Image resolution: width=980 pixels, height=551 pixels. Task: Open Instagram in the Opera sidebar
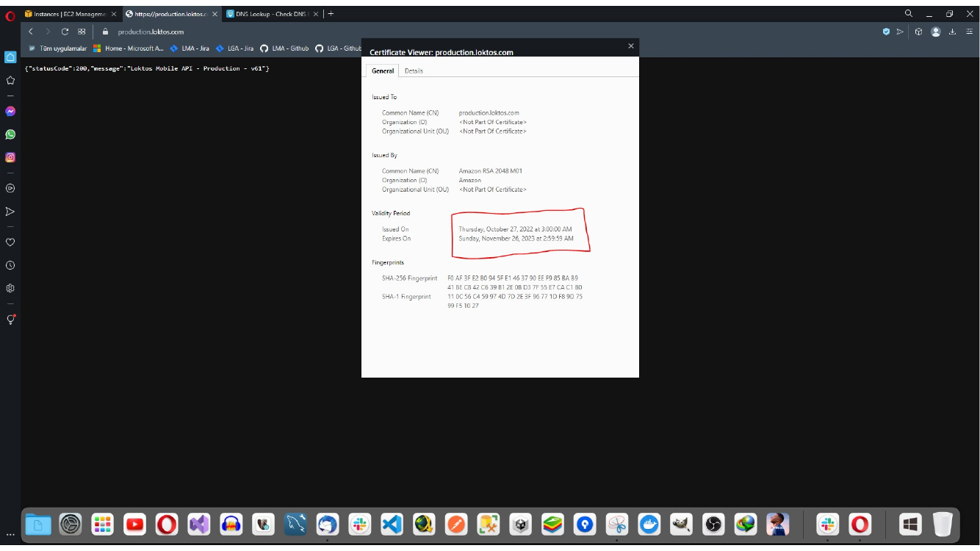point(10,157)
